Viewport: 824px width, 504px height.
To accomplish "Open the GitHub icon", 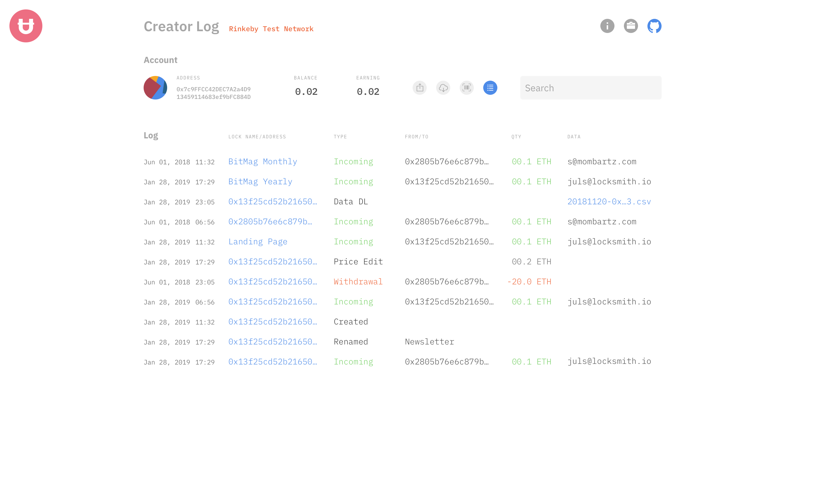I will (654, 26).
